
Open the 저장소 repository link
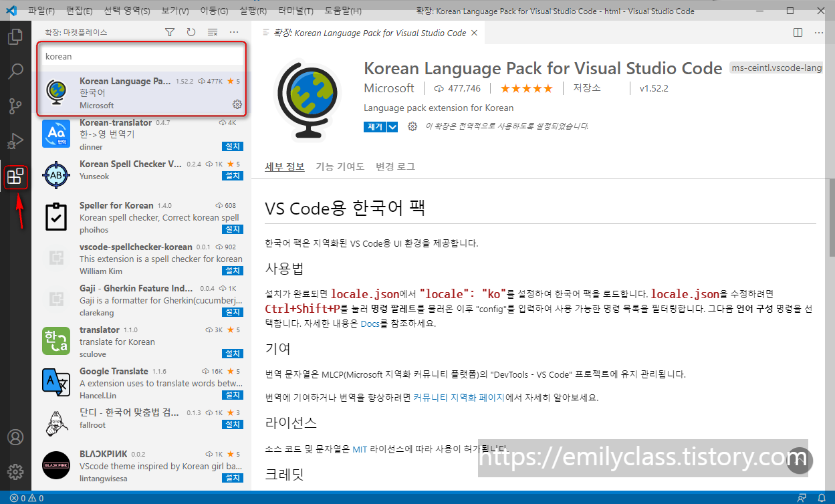[587, 88]
